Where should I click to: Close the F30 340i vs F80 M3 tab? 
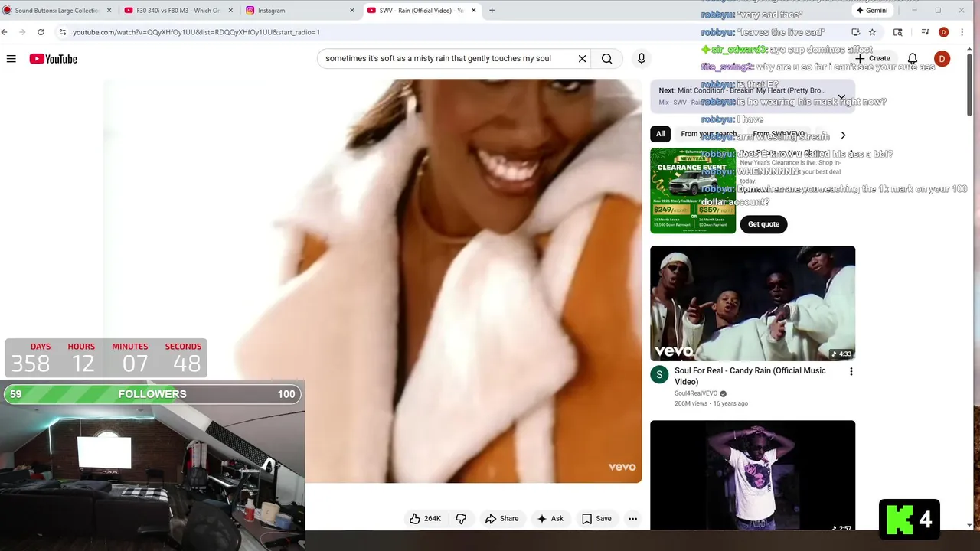(230, 11)
